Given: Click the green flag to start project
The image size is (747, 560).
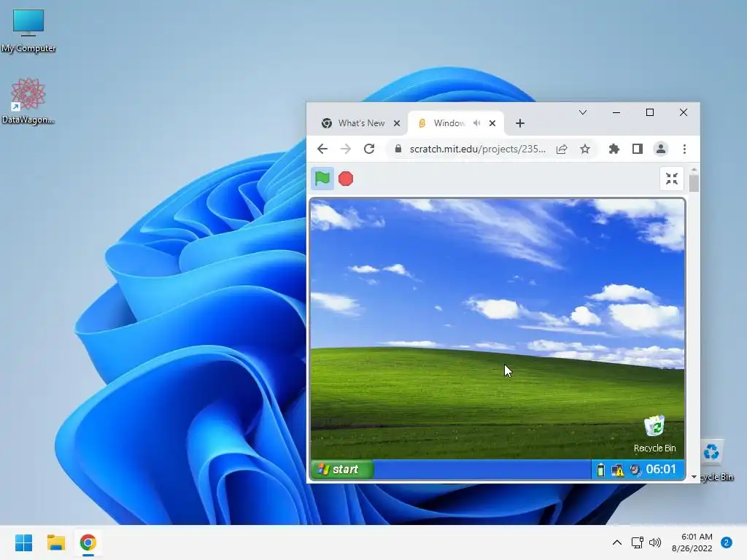Looking at the screenshot, I should pyautogui.click(x=322, y=179).
